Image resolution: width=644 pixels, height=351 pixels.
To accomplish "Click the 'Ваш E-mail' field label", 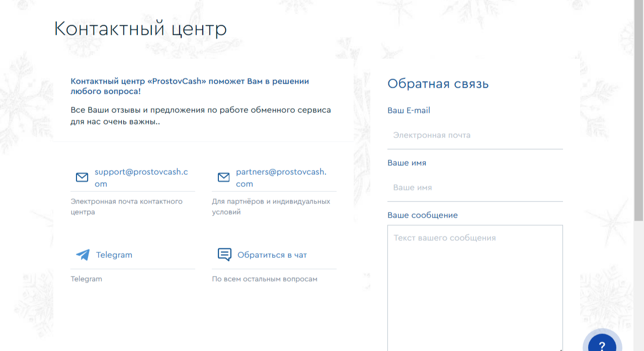I will click(x=409, y=110).
